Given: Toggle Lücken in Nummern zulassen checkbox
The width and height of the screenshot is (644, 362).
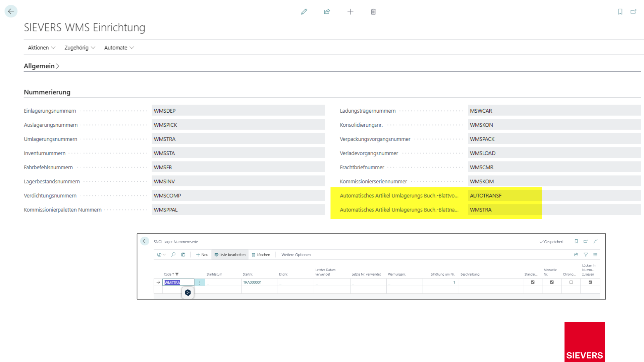Looking at the screenshot, I should [x=590, y=282].
